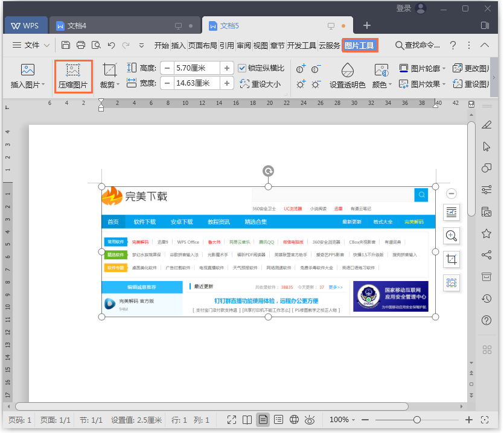Switch to full screen view in status bar
Viewport: 504px width, 433px height.
(231, 420)
